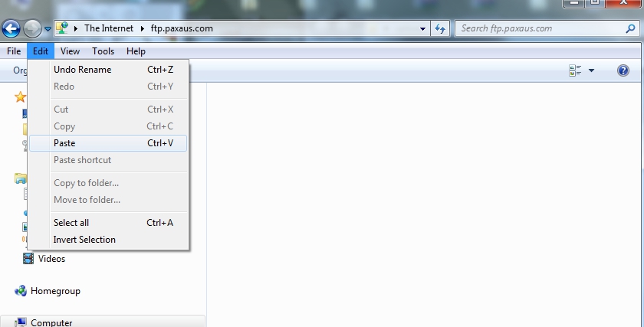Open the view options dropdown arrow
Screen dimensions: 644x327
(x=591, y=70)
